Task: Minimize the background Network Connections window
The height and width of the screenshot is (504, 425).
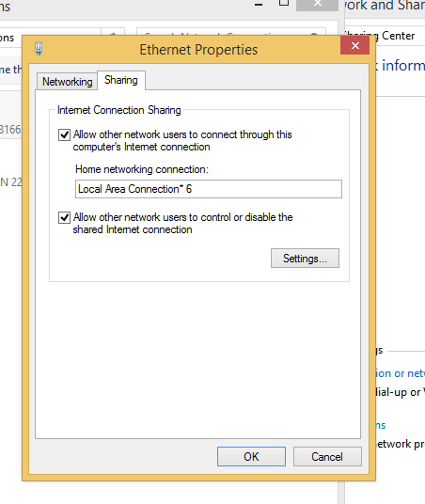Action: pyautogui.click(x=259, y=5)
